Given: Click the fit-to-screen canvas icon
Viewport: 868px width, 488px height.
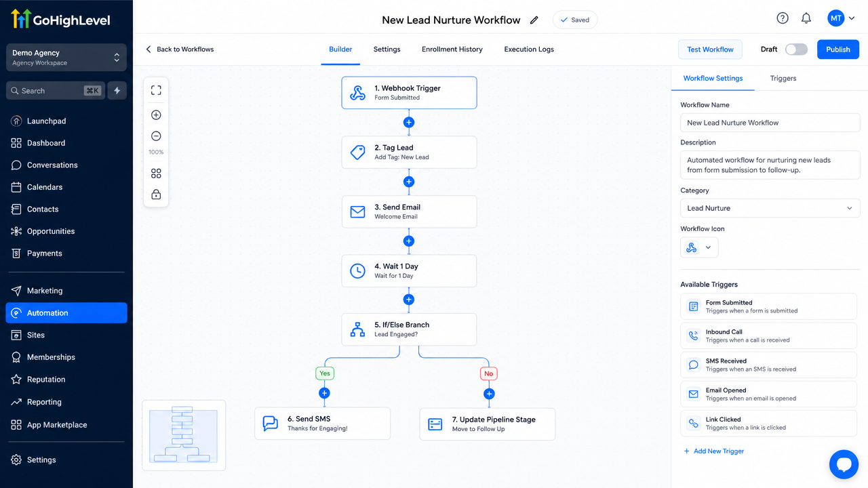Looking at the screenshot, I should click(156, 90).
